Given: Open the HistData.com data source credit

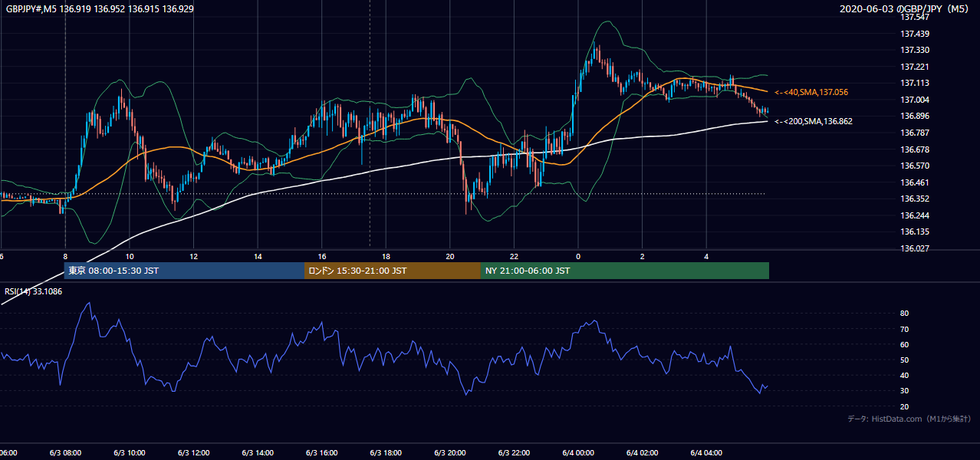Looking at the screenshot, I should tap(909, 419).
